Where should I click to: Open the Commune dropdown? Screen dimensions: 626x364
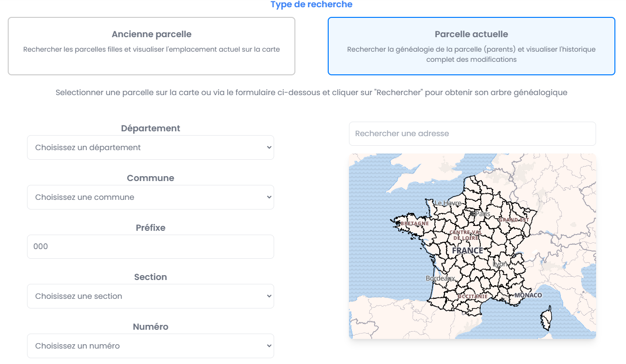click(x=151, y=197)
